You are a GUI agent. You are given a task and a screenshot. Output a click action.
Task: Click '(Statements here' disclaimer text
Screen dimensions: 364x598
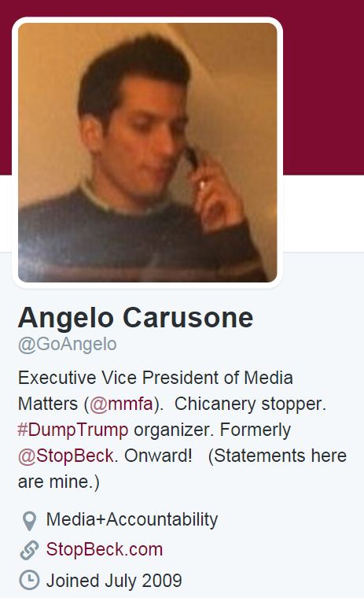[x=277, y=456]
